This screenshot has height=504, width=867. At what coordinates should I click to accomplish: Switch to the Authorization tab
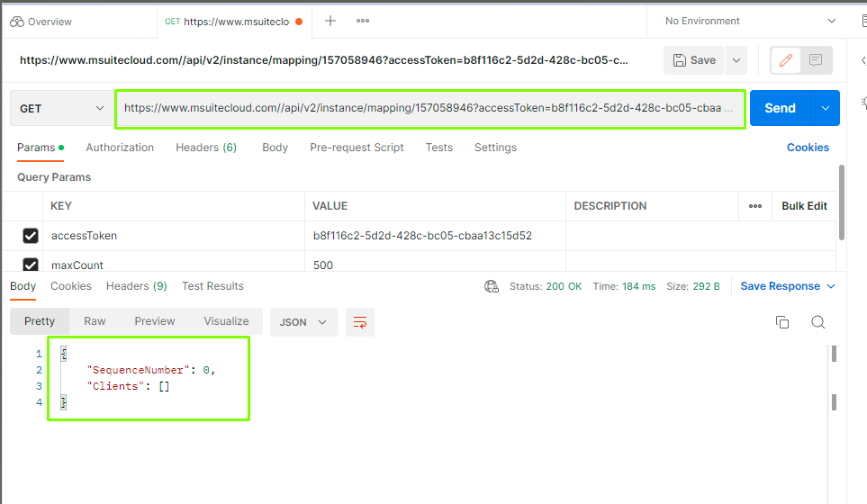(x=120, y=148)
